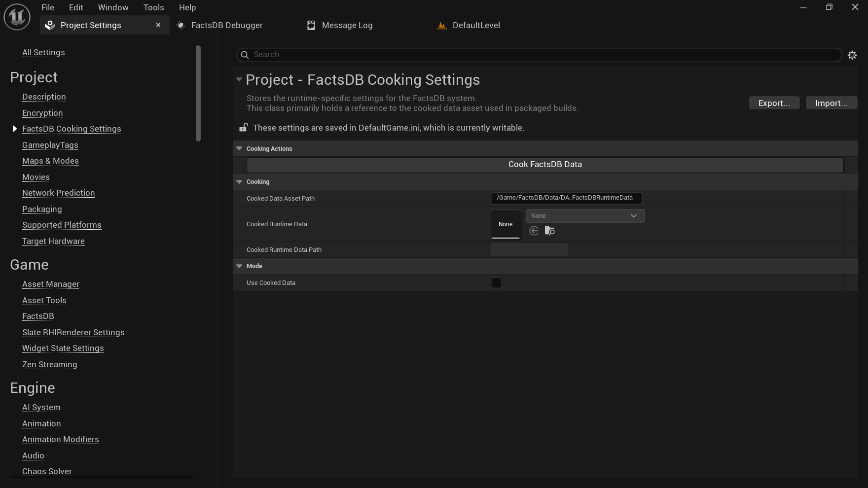This screenshot has height=488, width=868.
Task: Open the Window menu
Action: tap(113, 7)
